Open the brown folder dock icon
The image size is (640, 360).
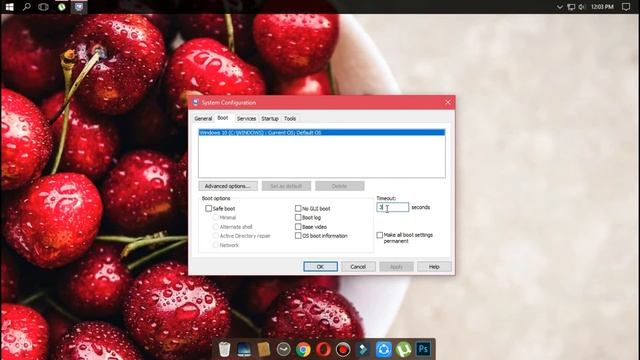click(x=264, y=349)
